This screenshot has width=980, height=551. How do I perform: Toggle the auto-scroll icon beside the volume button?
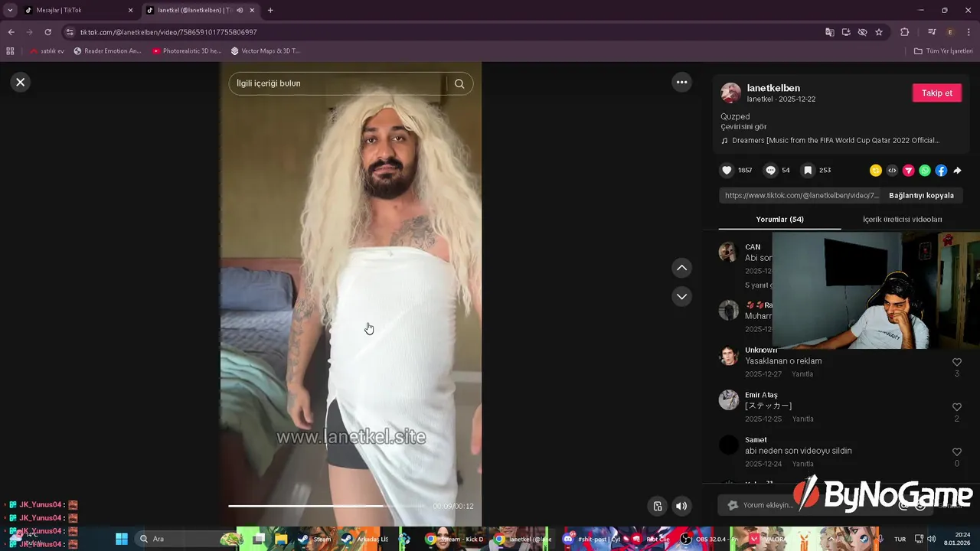657,506
